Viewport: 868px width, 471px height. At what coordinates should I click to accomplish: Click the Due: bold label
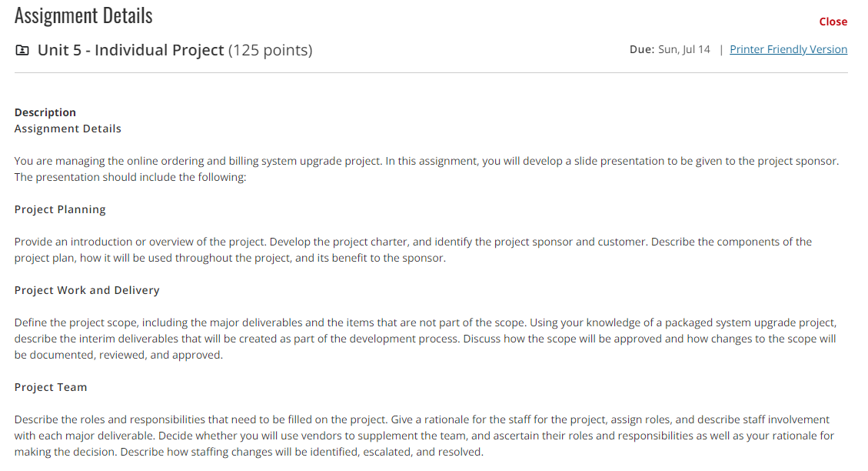click(641, 48)
